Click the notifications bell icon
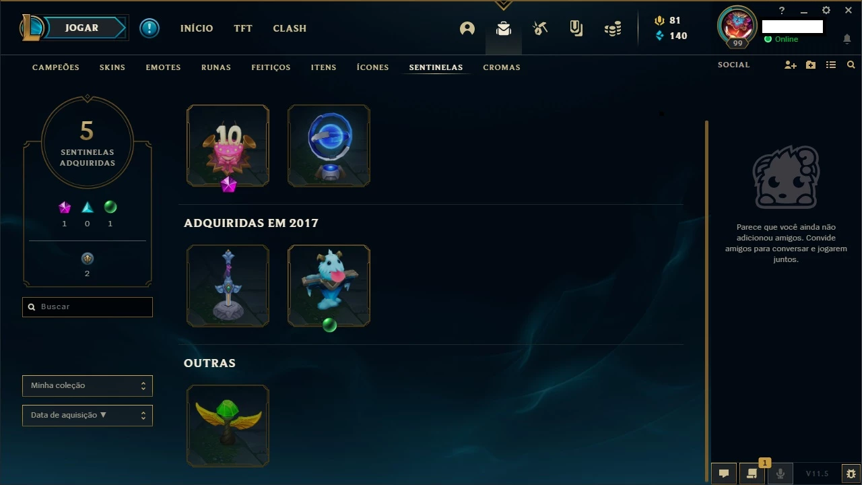 coord(847,39)
